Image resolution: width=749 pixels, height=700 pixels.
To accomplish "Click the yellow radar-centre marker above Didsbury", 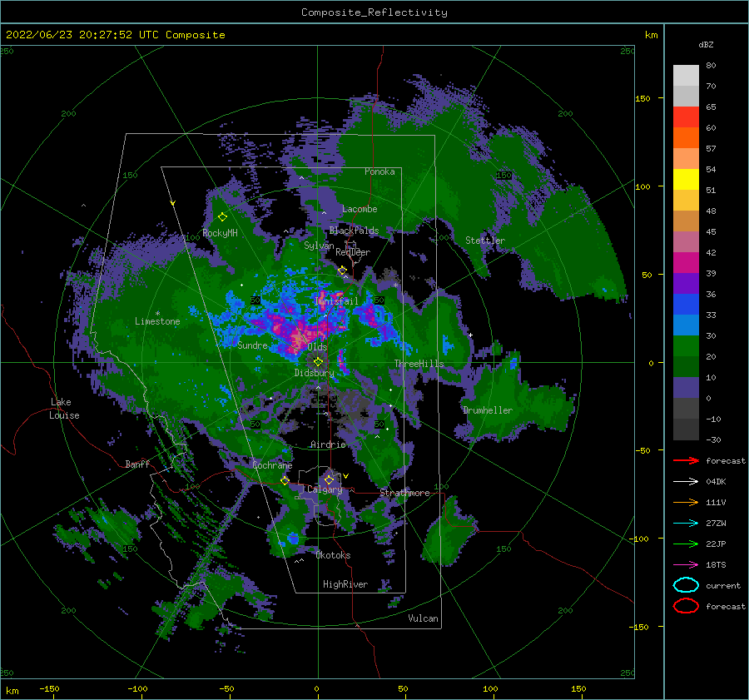I will tap(318, 362).
